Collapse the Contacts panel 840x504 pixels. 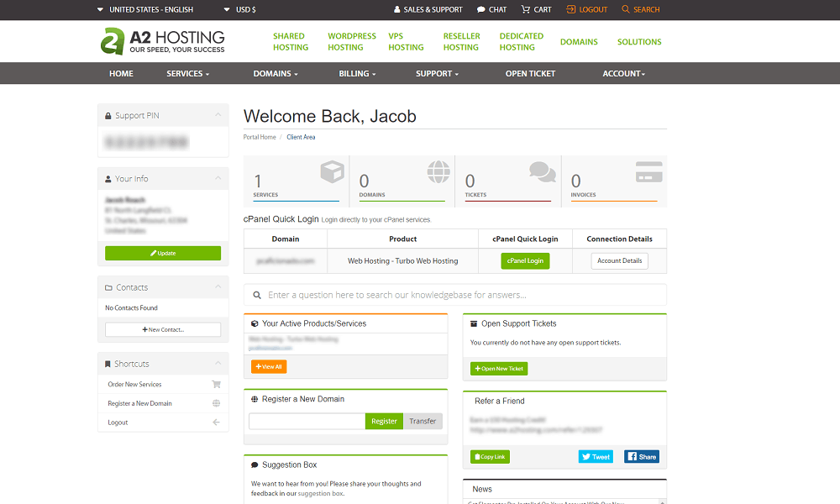(218, 287)
